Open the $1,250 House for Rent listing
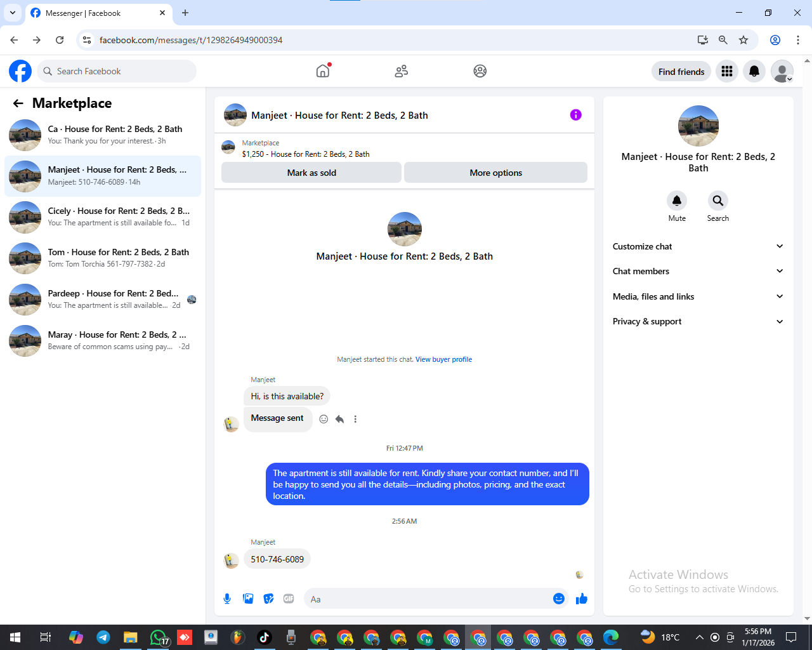 (x=306, y=154)
